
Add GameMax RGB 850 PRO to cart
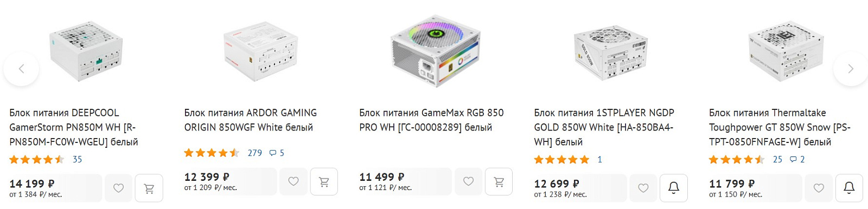(499, 181)
